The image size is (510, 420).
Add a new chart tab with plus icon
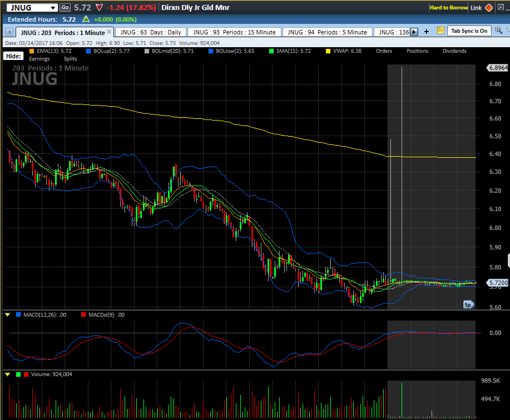427,32
